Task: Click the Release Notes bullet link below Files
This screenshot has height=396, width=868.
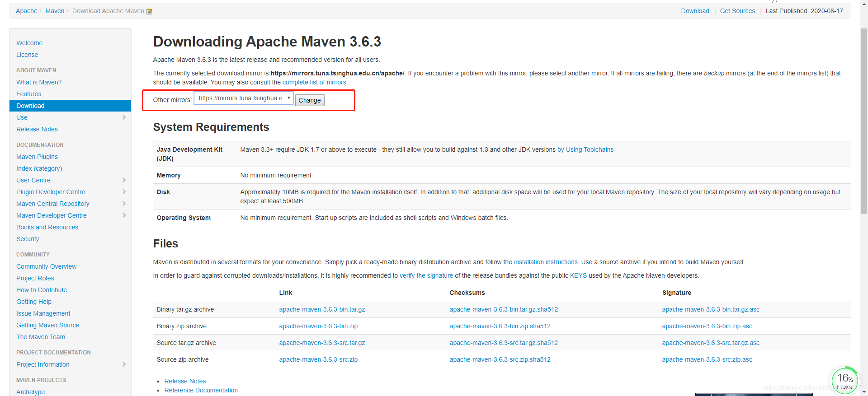Action: (185, 381)
